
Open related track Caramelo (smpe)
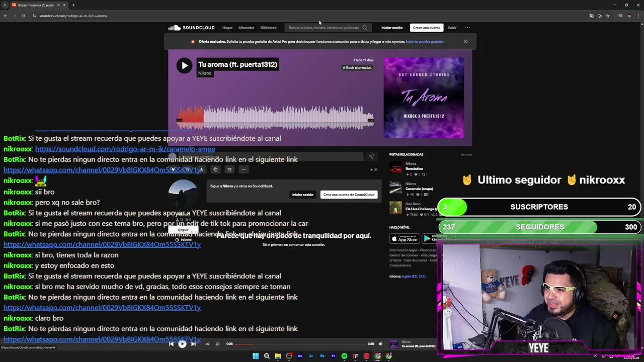point(419,189)
